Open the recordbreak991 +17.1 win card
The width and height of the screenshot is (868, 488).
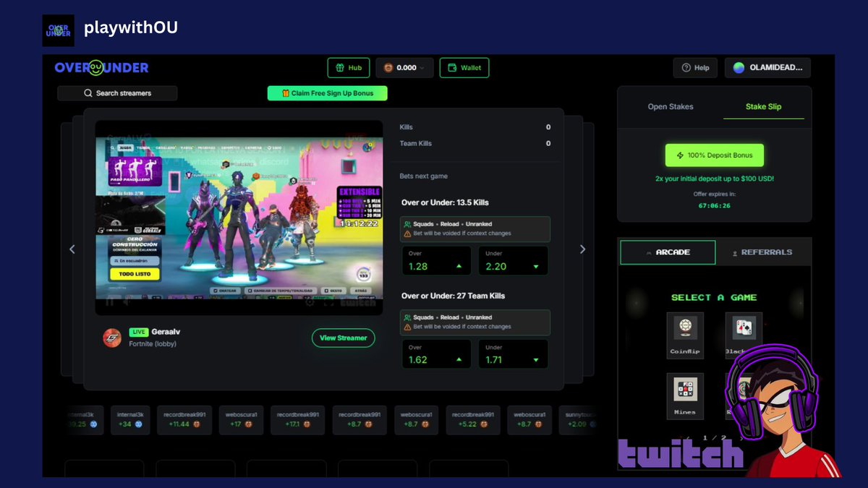point(298,420)
